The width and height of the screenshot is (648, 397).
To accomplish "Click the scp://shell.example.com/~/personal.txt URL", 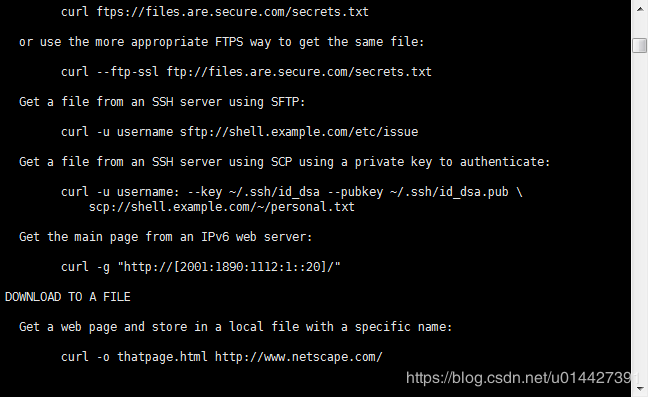I will pyautogui.click(x=222, y=207).
